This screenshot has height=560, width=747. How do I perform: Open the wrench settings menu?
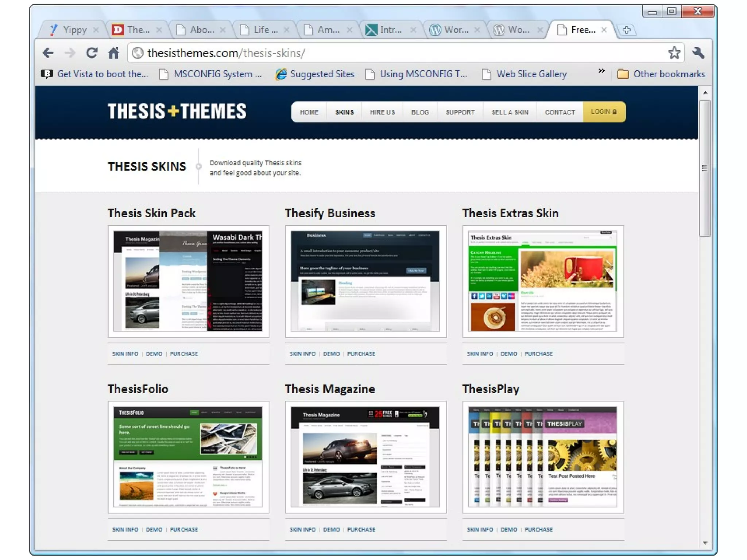[698, 53]
